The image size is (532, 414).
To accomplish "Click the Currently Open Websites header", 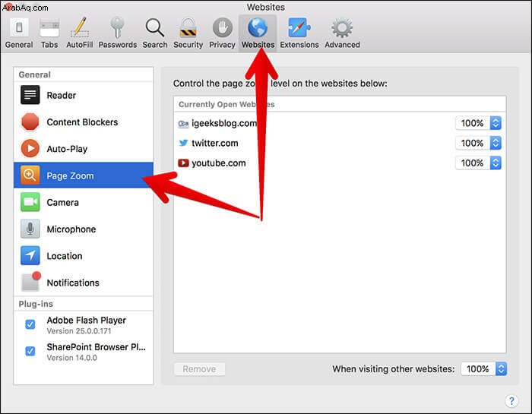I will [226, 104].
